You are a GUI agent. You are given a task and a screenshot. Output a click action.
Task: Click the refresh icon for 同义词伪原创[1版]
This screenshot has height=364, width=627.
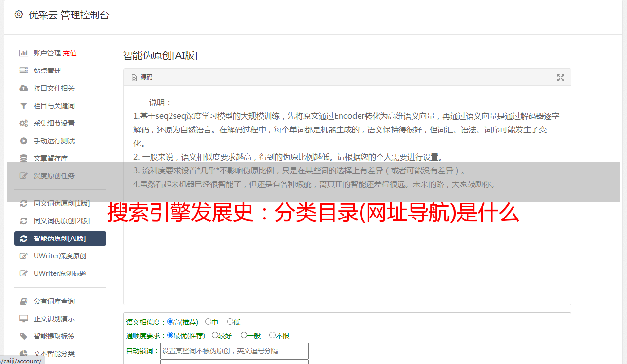[23, 203]
